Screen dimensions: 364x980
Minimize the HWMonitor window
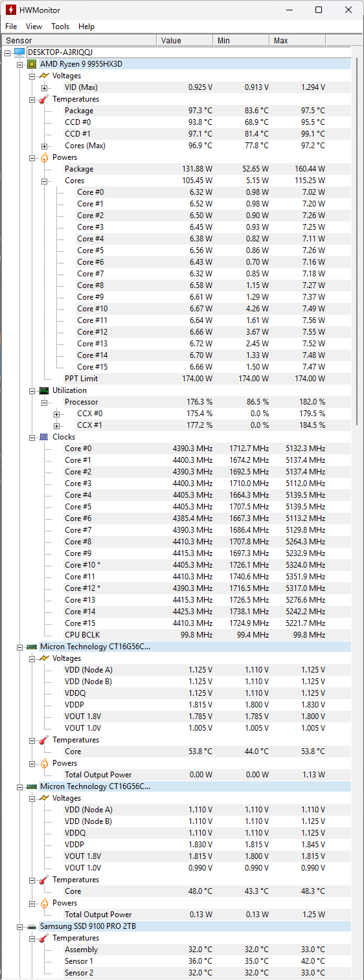point(289,10)
